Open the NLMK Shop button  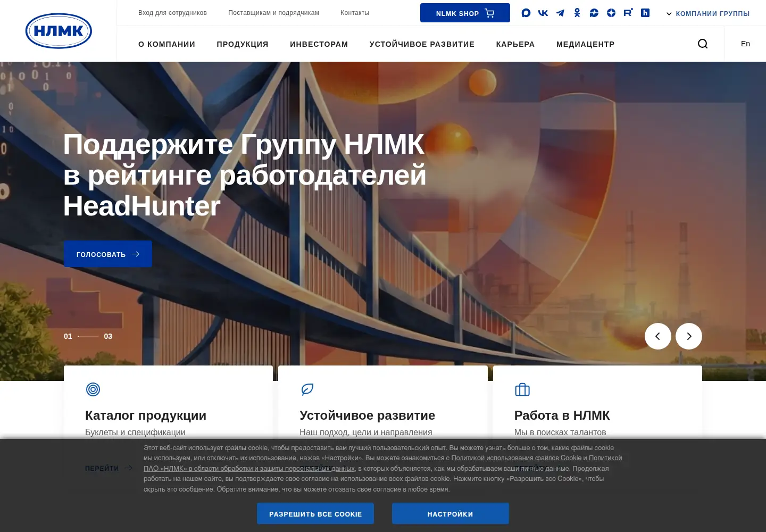(x=465, y=13)
